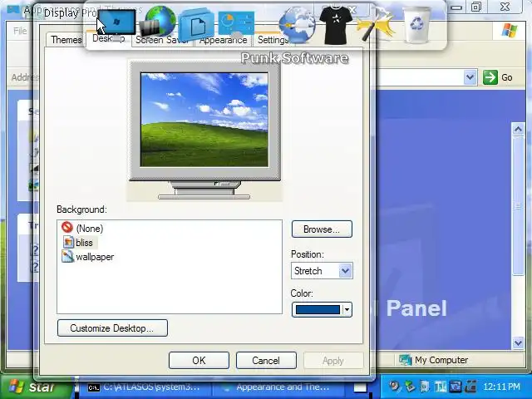Click scrollbar up arrow in Control Panel window

coord(518,130)
